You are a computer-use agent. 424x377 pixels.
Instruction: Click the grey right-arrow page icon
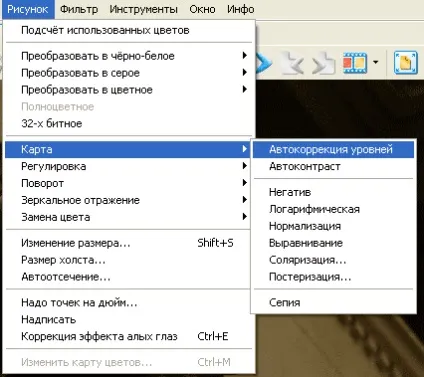pos(323,62)
